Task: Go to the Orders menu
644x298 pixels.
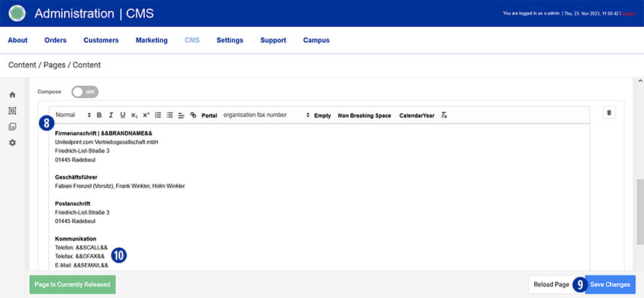Action: pyautogui.click(x=55, y=40)
